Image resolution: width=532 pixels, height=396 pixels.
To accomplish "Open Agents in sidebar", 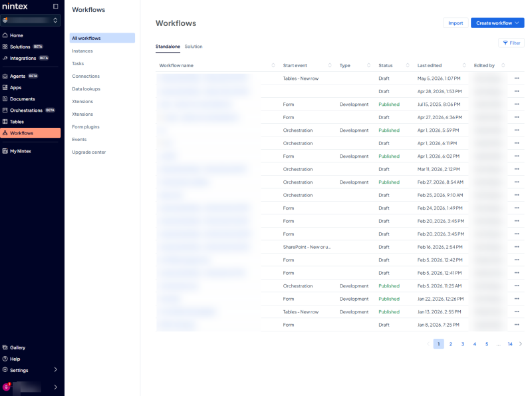I will point(18,76).
